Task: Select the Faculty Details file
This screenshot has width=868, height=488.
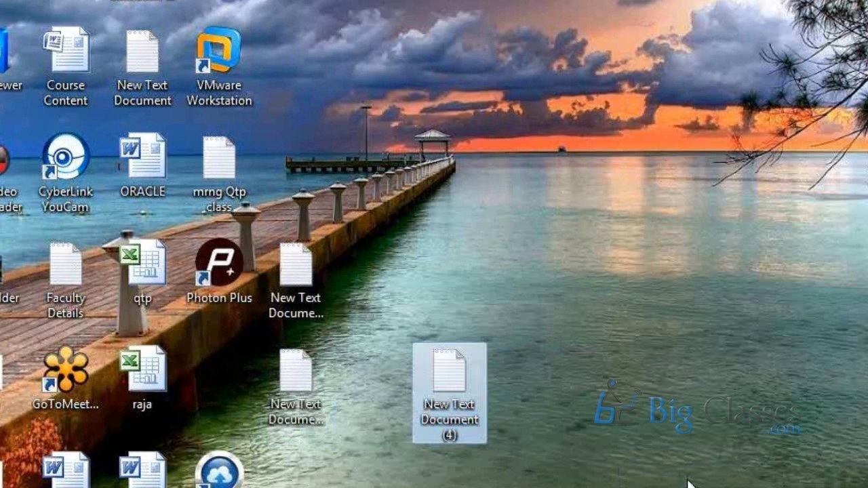Action: [66, 264]
